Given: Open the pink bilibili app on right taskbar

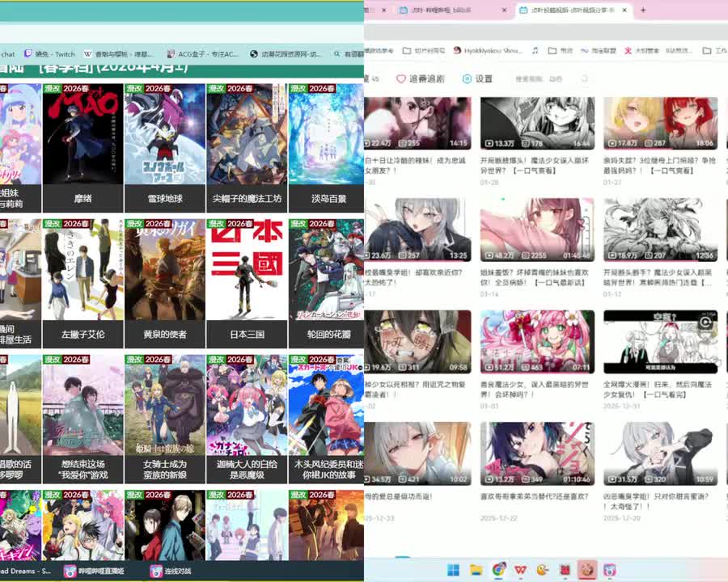Looking at the screenshot, I should coord(609,569).
